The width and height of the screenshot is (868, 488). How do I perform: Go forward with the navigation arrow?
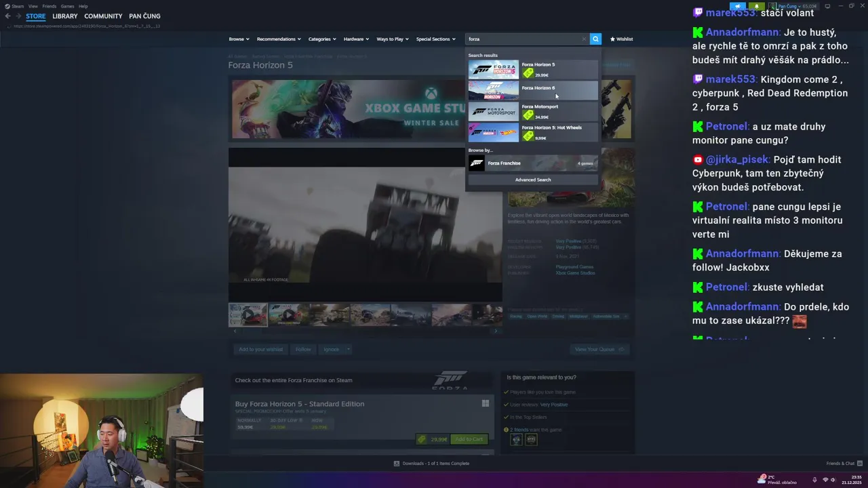tap(18, 16)
